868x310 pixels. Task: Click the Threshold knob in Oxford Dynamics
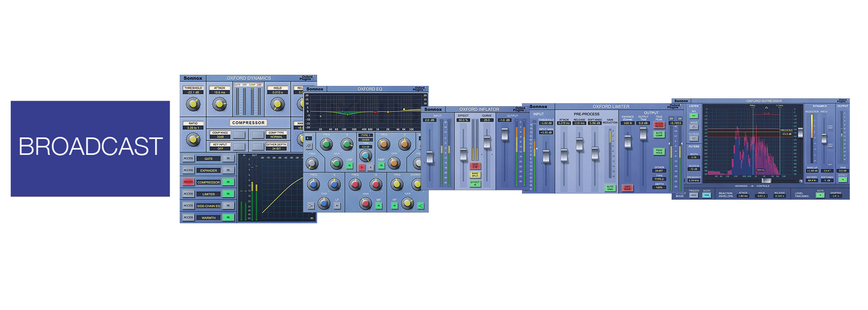pos(193,105)
